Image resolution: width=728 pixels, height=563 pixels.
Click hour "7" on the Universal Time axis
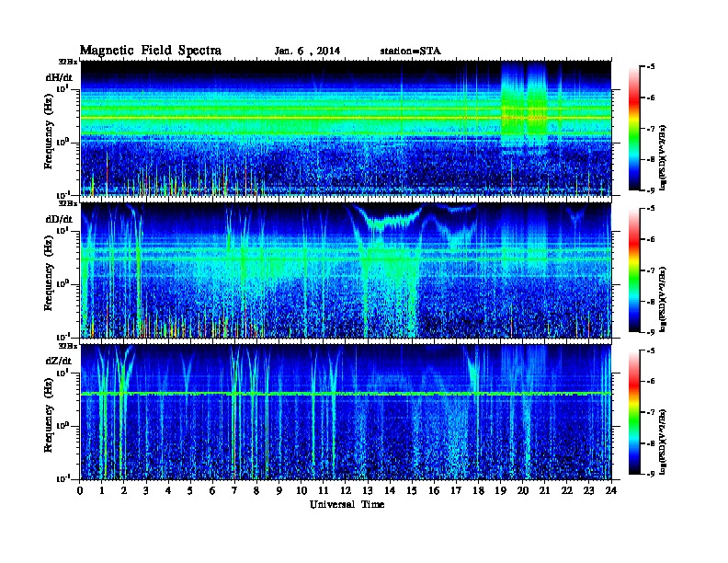pos(235,490)
